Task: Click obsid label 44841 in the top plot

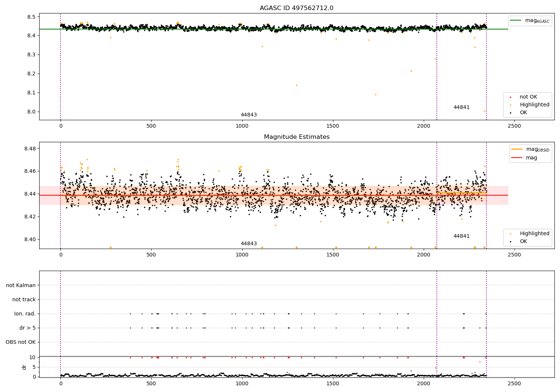Action: click(x=461, y=108)
